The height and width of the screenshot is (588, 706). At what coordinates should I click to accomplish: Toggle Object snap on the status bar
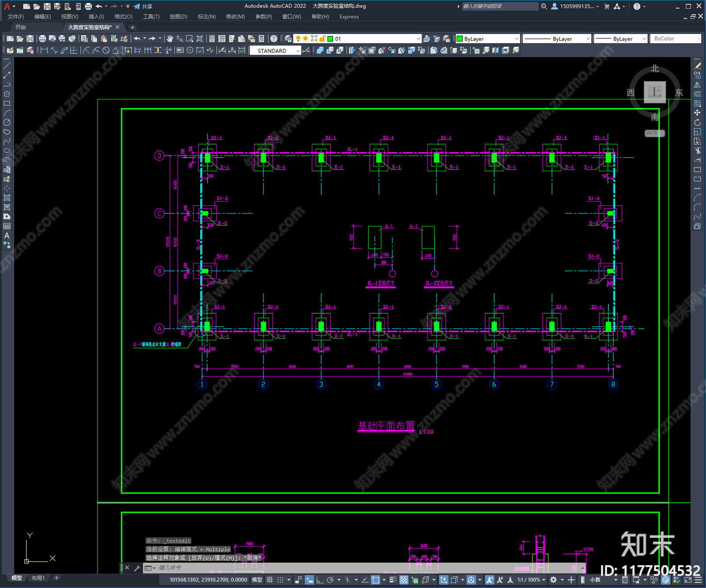[x=376, y=580]
